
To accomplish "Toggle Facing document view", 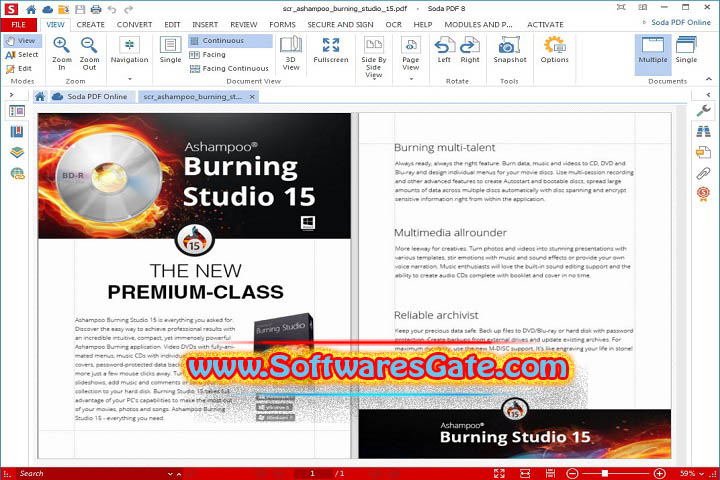I will (x=208, y=55).
